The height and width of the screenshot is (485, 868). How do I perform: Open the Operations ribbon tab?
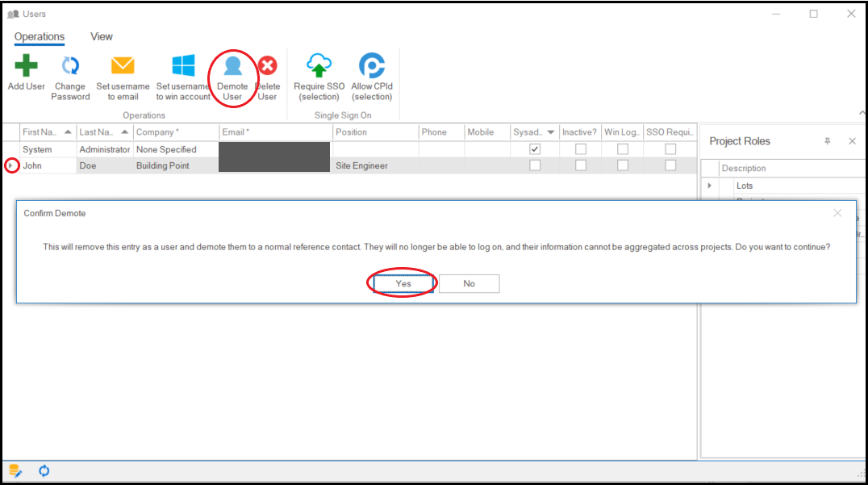[x=40, y=36]
